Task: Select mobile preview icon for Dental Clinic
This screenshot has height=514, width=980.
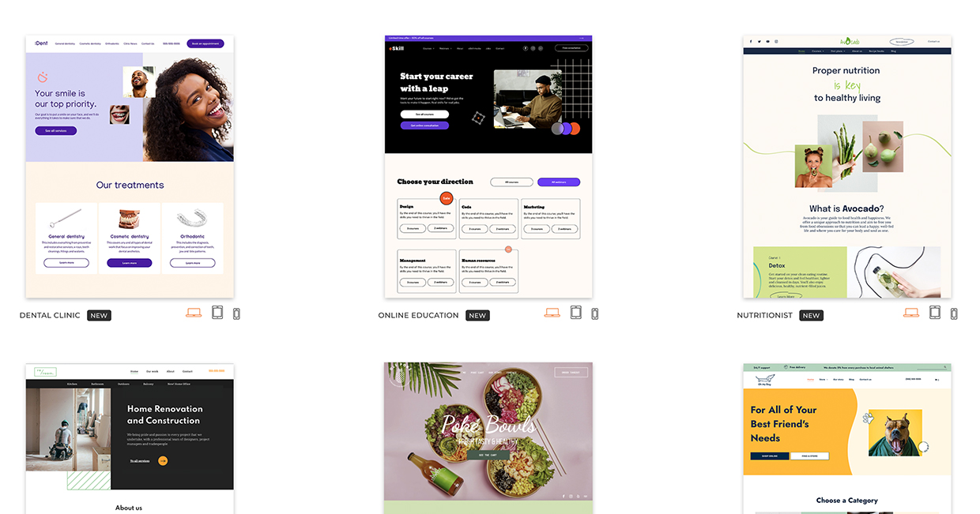Action: pyautogui.click(x=236, y=313)
